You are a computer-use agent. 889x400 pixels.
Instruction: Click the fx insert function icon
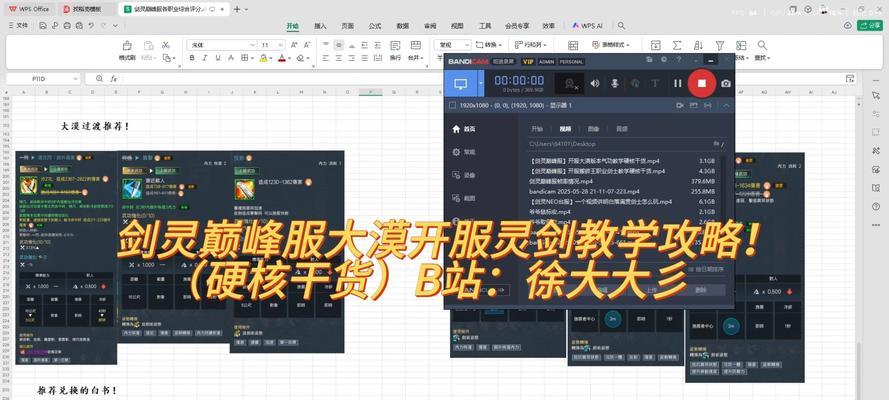click(113, 79)
